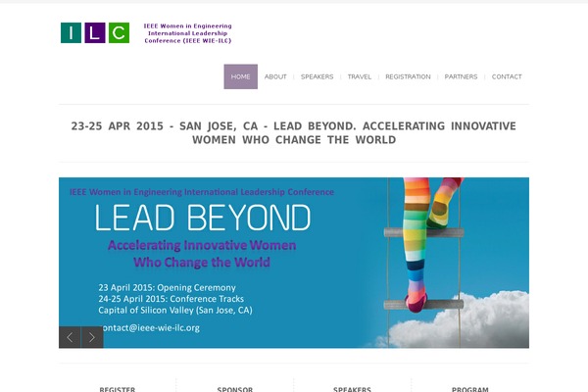Open the REGISTRATION menu item
Viewport: 588px width, 392px height.
tap(408, 76)
